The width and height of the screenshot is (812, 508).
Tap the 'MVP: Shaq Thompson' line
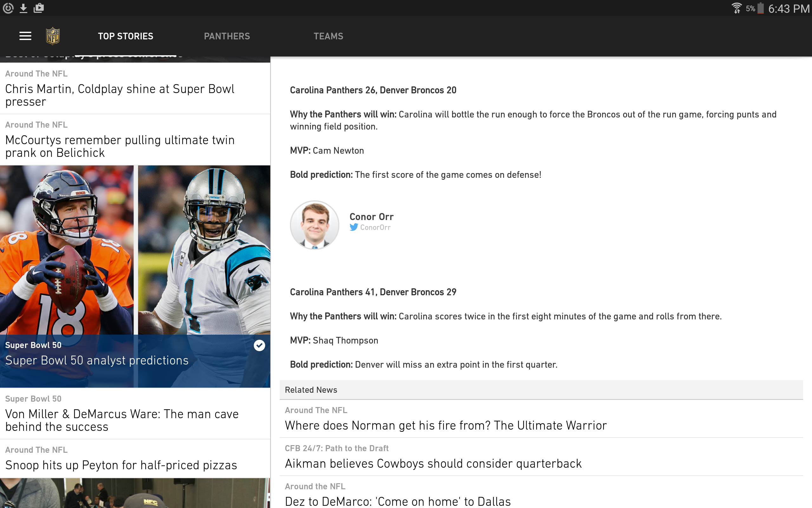pyautogui.click(x=334, y=340)
